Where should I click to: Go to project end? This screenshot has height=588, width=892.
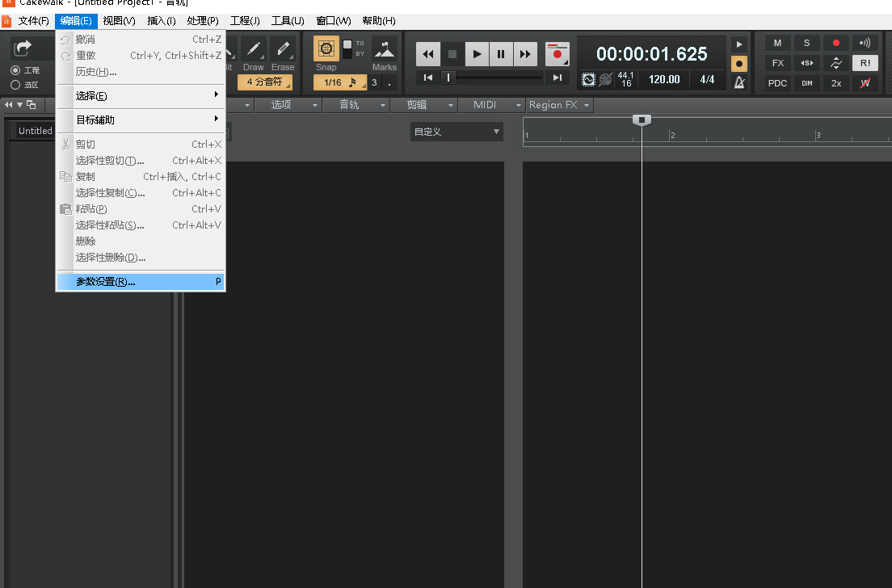click(557, 78)
